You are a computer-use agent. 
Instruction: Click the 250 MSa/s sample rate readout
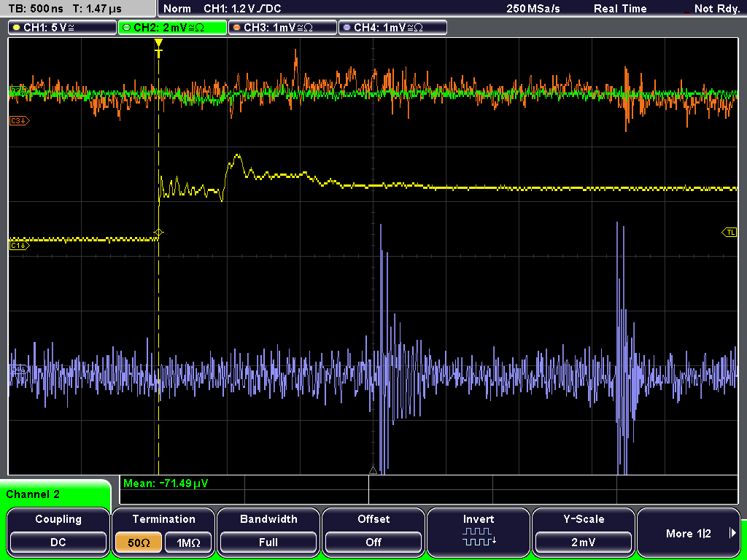click(533, 9)
